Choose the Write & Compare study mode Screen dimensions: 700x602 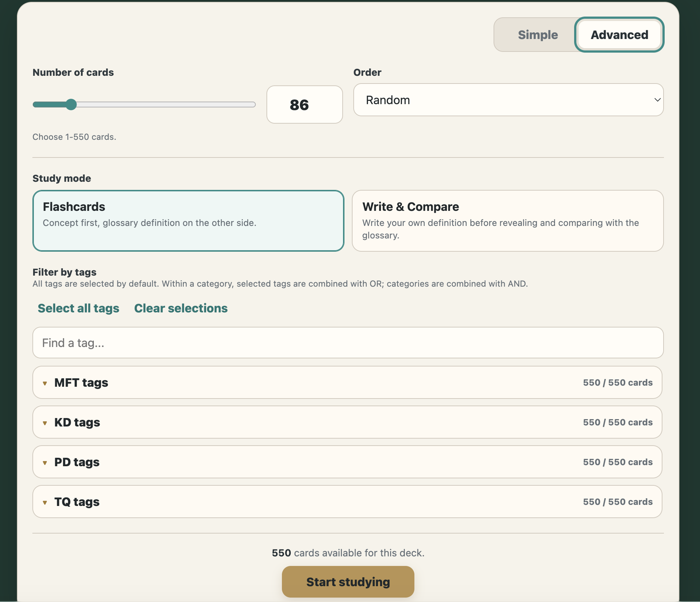pyautogui.click(x=508, y=220)
